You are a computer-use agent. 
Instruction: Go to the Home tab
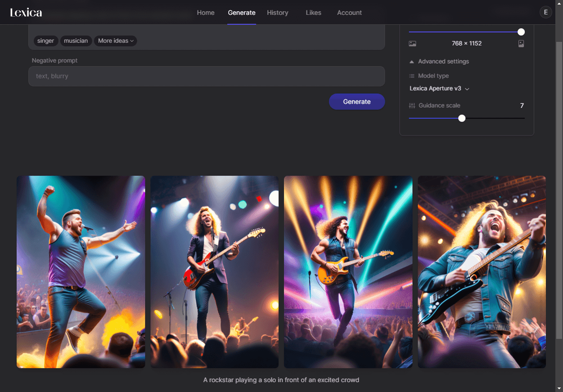point(206,13)
